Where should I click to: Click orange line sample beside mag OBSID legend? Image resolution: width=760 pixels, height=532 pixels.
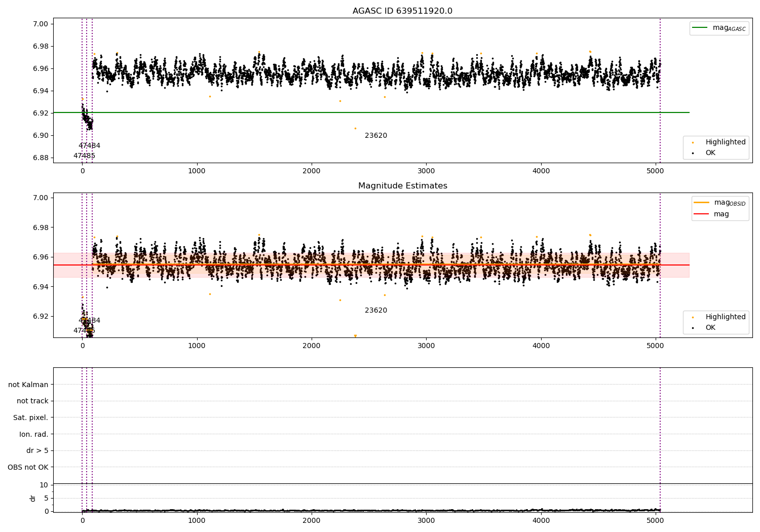coord(701,203)
